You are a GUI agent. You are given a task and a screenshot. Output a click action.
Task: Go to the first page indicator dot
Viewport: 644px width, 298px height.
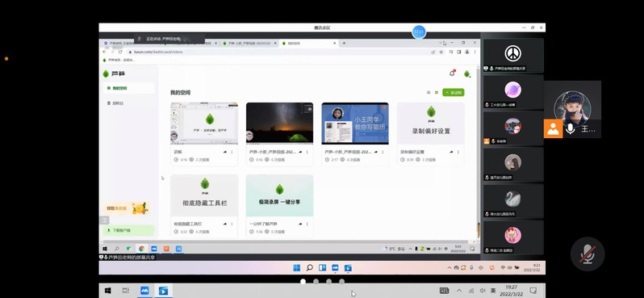[303, 282]
